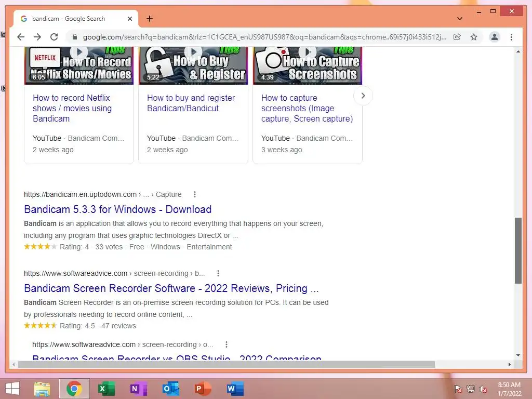The height and width of the screenshot is (399, 532).
Task: Open Bandicam vs OBS Studio comparison link
Action: 177,357
